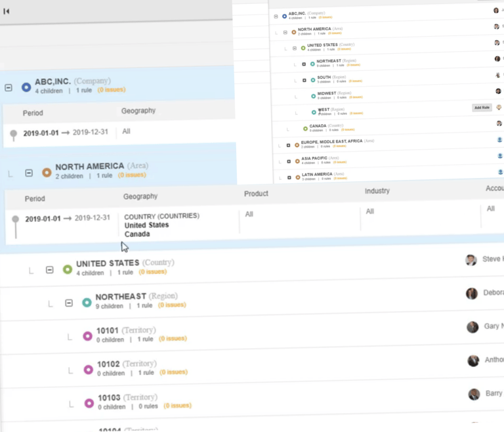Viewport: 504px width, 432px height.
Task: Collapse NORTHEAST in the large zoomed view
Action: (x=69, y=303)
